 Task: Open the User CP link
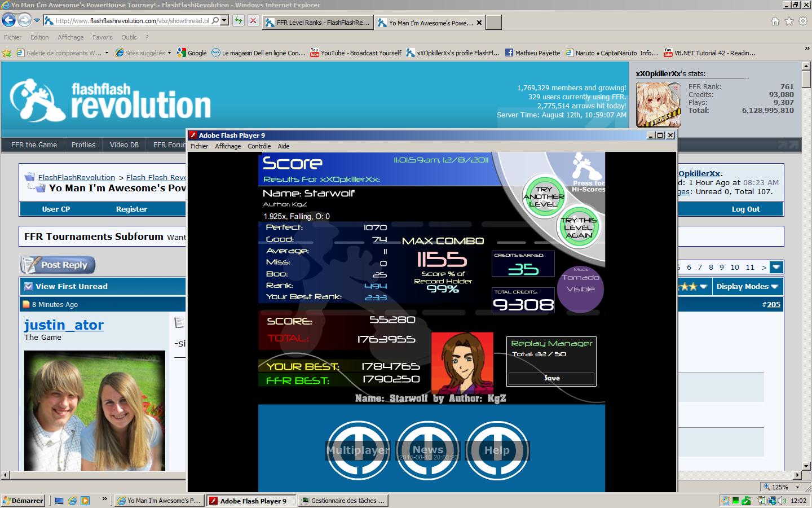56,209
